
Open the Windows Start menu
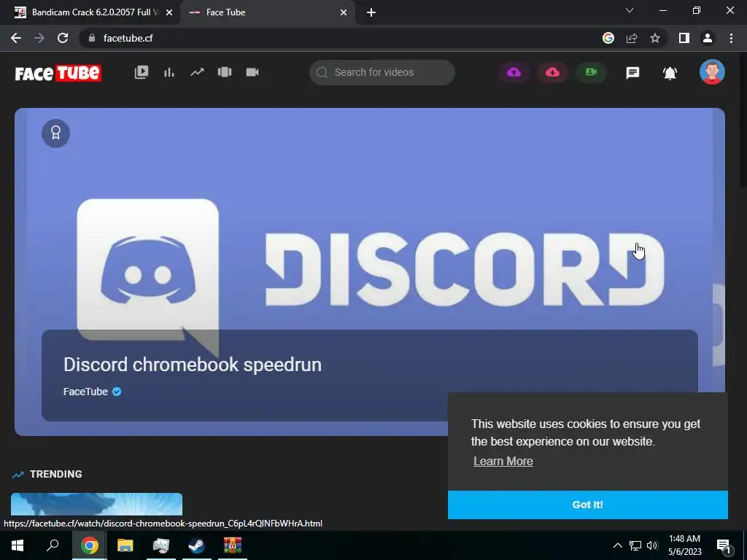18,545
